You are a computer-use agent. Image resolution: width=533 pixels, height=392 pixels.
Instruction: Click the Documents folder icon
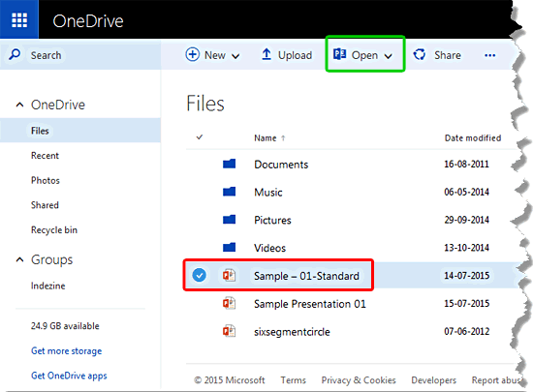click(x=229, y=164)
